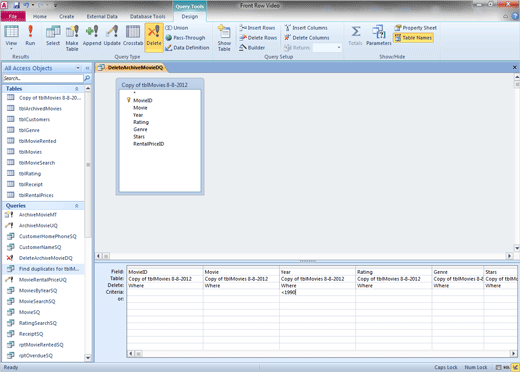
Task: Click the Delete query type button
Action: pyautogui.click(x=154, y=37)
